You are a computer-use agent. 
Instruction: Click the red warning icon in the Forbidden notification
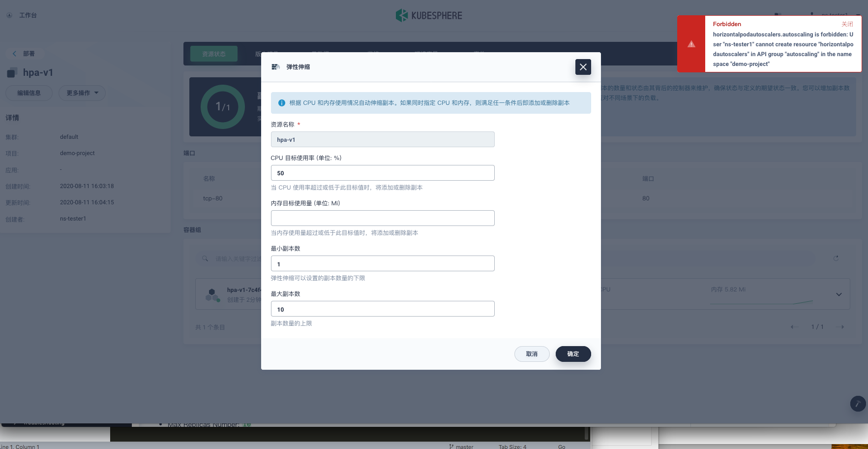(691, 44)
